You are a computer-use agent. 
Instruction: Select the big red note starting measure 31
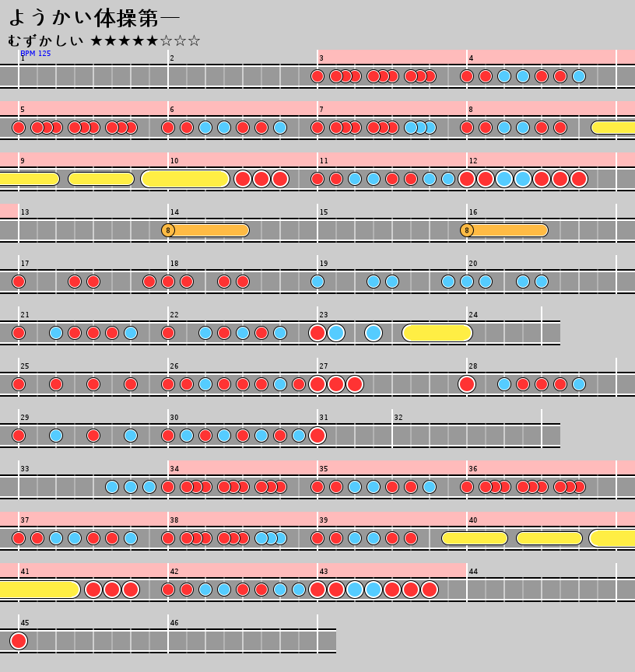[x=317, y=436]
